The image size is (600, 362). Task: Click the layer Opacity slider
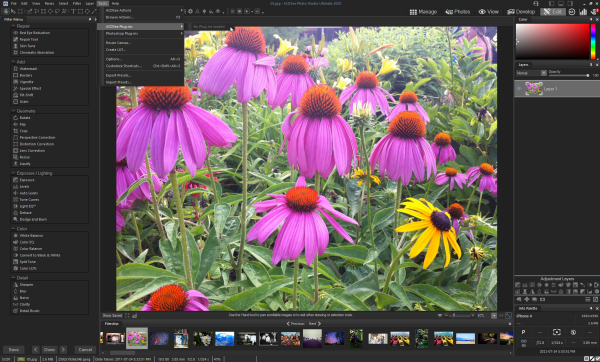click(x=569, y=75)
